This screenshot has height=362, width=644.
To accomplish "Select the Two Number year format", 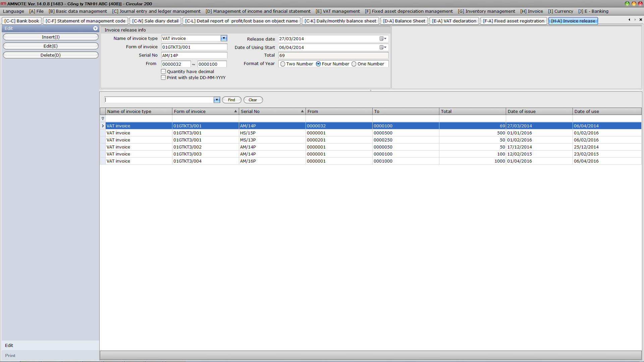I will [x=283, y=64].
